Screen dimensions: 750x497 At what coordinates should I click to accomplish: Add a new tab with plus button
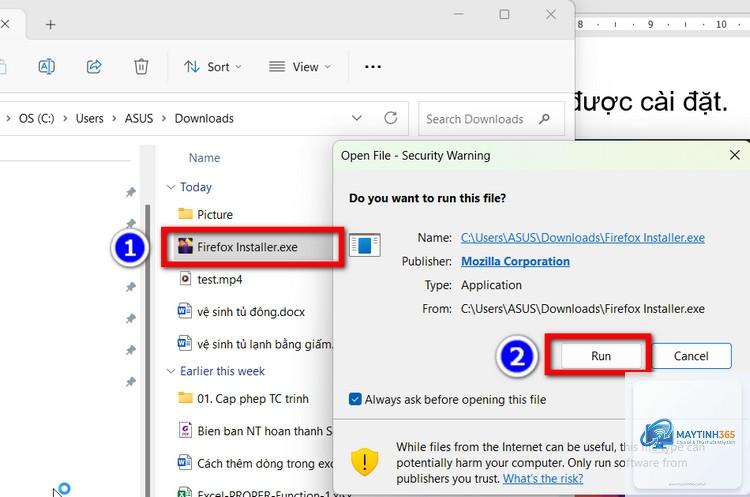coord(51,24)
